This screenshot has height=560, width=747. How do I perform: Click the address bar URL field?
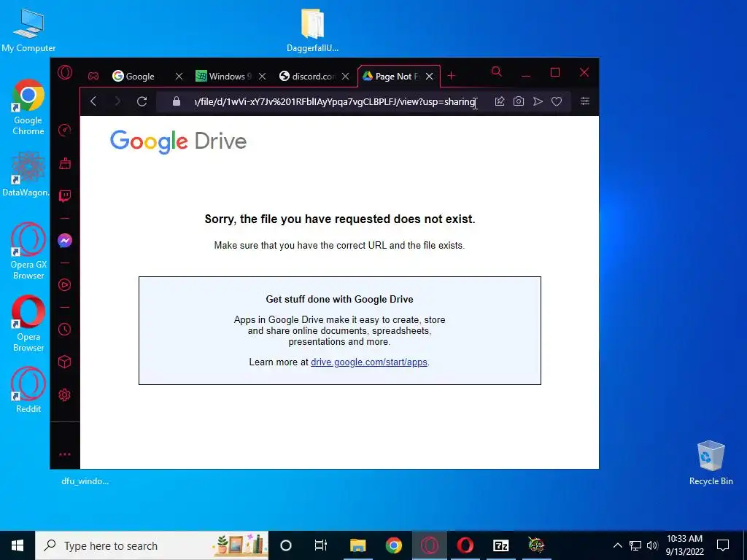click(x=335, y=102)
